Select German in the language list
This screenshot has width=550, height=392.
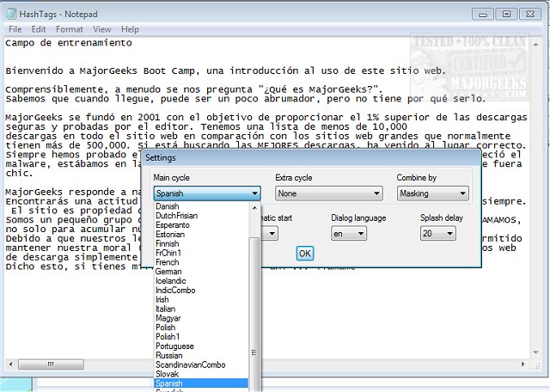pyautogui.click(x=201, y=272)
